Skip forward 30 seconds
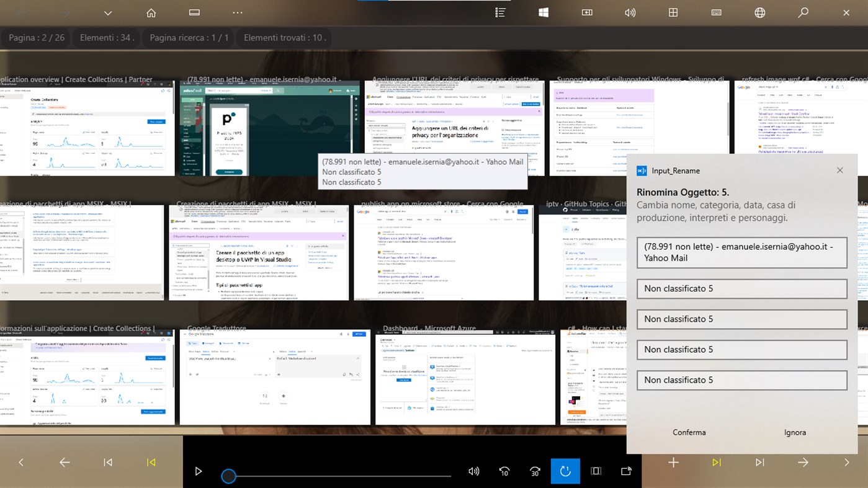Screen dimensions: 868x488 pos(535,471)
